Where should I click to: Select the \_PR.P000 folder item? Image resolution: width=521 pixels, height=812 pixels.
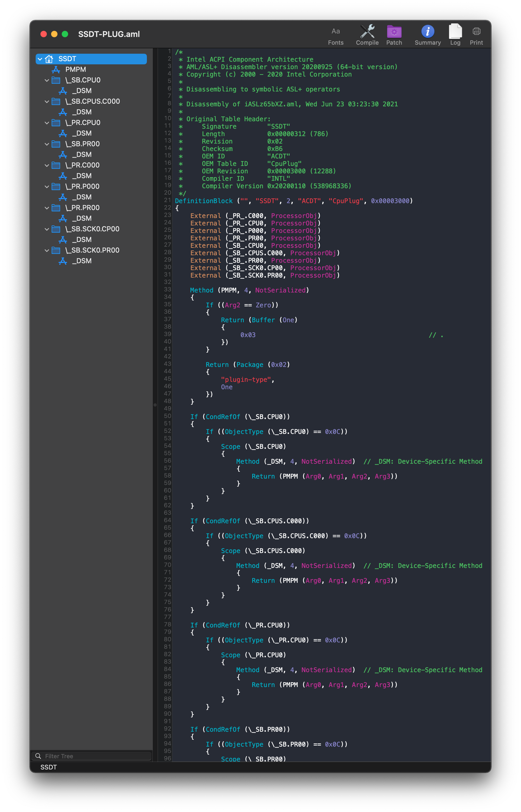[82, 187]
